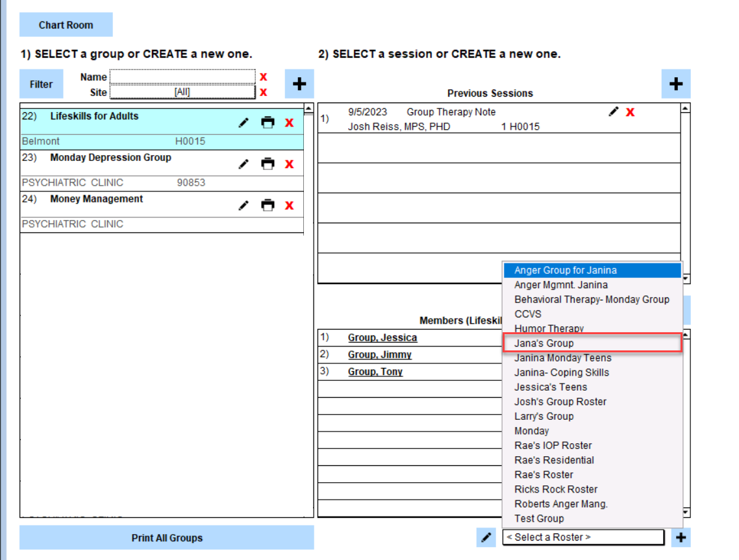
Task: Open the Select a Roster combo box
Action: tap(582, 537)
